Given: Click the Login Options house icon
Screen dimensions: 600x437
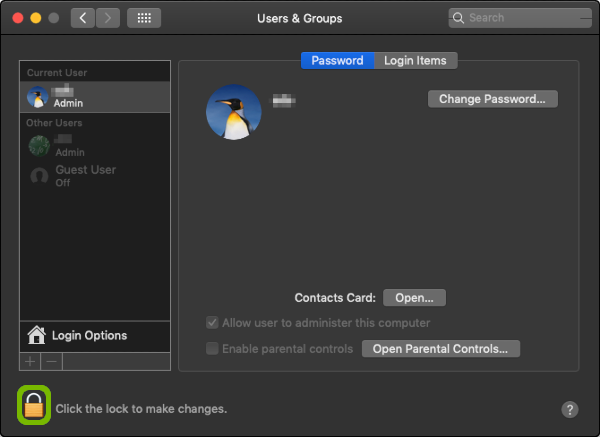Looking at the screenshot, I should pos(36,335).
